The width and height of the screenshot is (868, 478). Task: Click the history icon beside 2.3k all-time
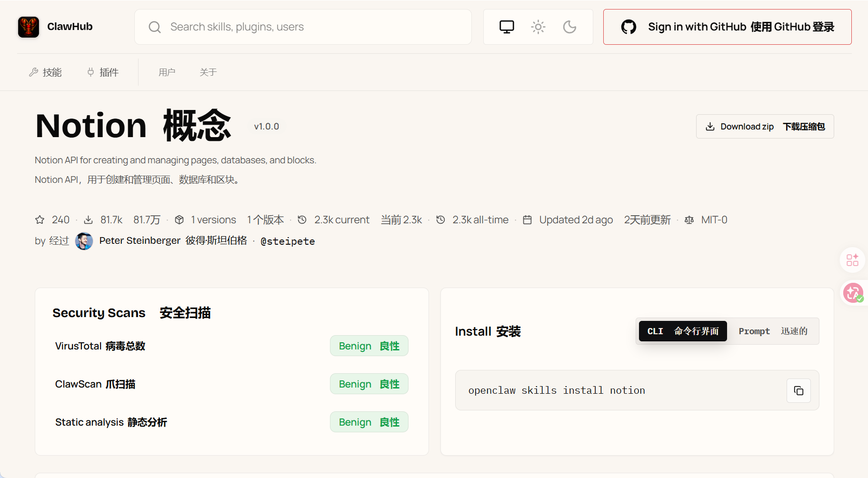(x=440, y=220)
